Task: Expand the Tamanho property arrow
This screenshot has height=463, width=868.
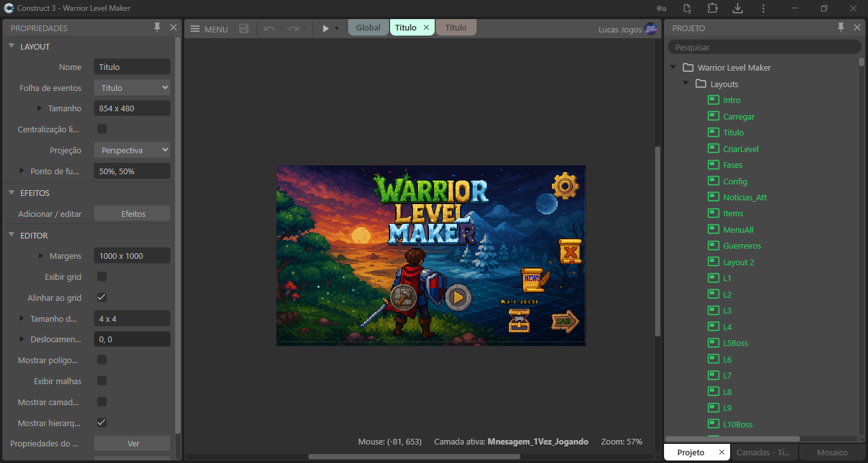Action: [x=39, y=108]
